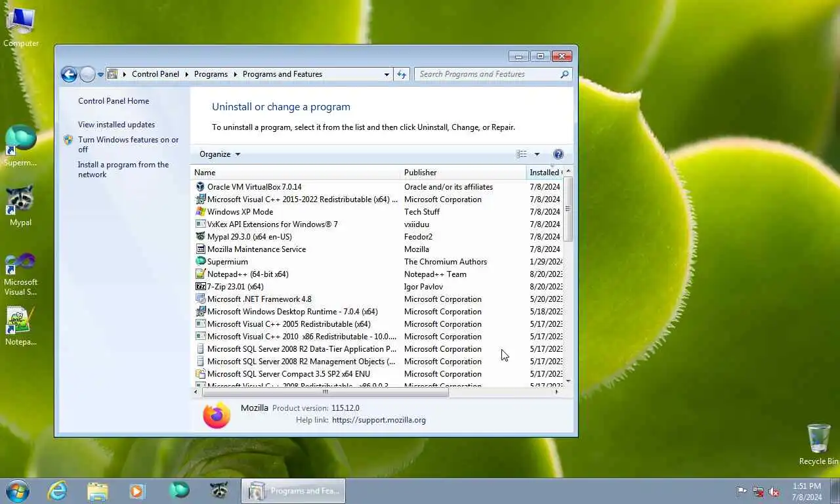Select VxKex API Extensions for Windows 7
This screenshot has height=504, width=840.
[x=377, y=224]
